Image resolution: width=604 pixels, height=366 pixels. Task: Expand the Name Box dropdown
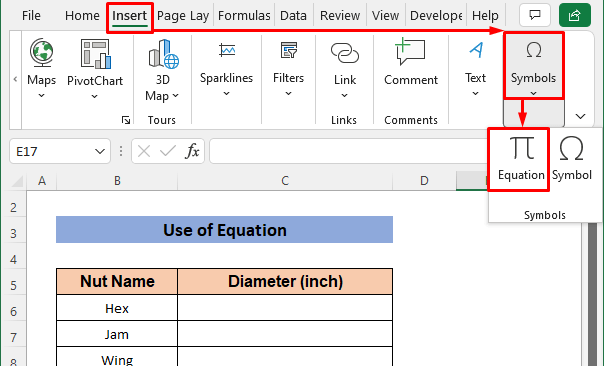(100, 151)
